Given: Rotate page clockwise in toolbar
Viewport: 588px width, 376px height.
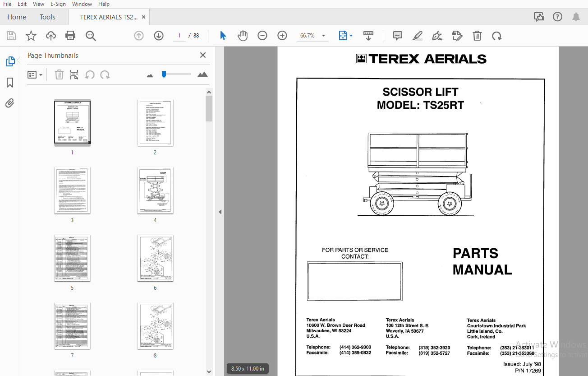Looking at the screenshot, I should (497, 36).
